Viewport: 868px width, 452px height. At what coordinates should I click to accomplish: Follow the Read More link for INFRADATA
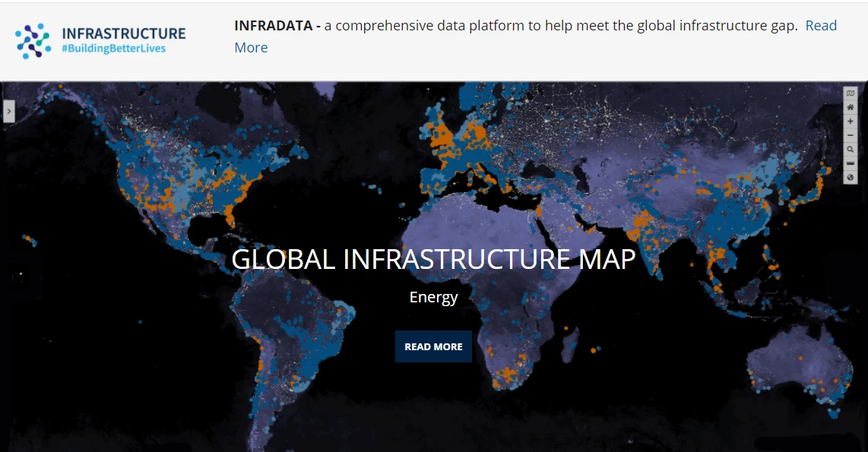pos(821,26)
